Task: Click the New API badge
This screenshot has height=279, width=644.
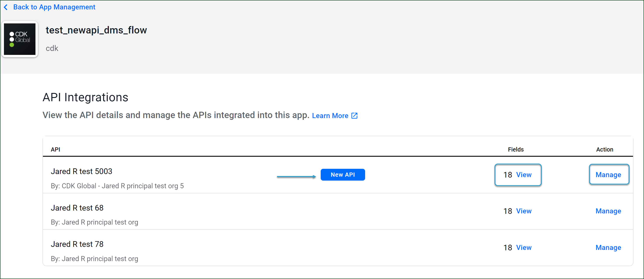Action: (343, 174)
